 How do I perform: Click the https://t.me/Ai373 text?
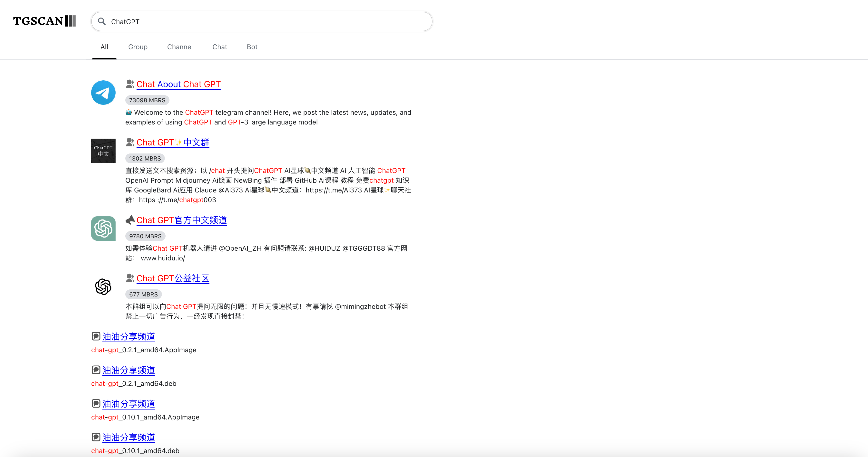(x=334, y=190)
